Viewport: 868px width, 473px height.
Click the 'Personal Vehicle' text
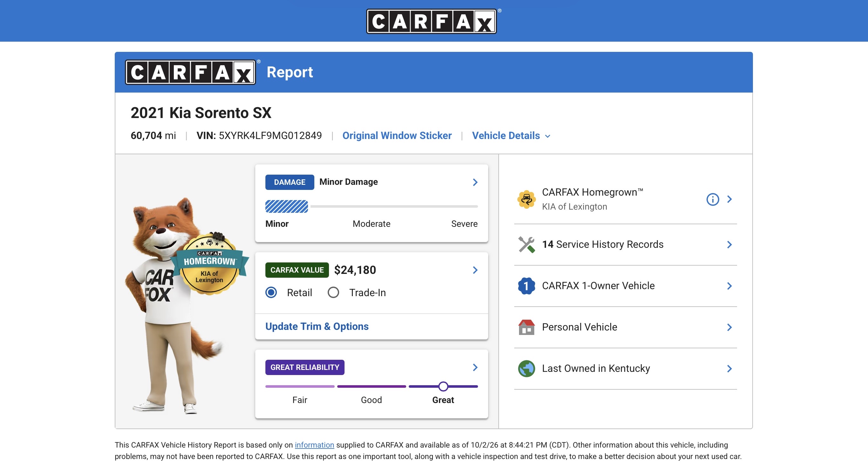[579, 327]
